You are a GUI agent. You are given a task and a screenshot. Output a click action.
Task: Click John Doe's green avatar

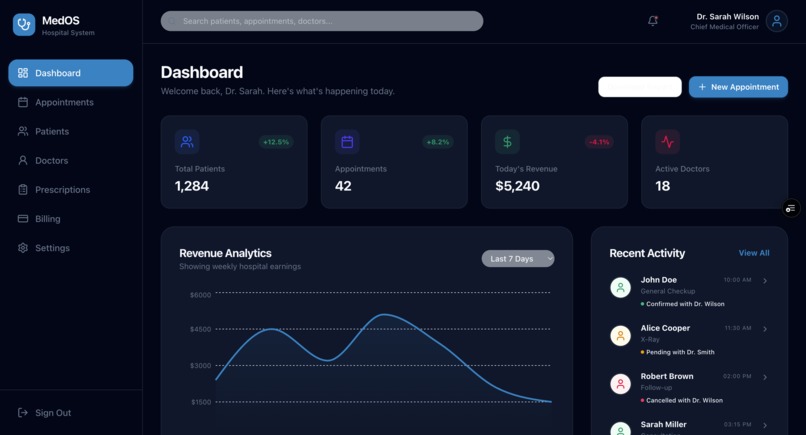[x=620, y=287]
